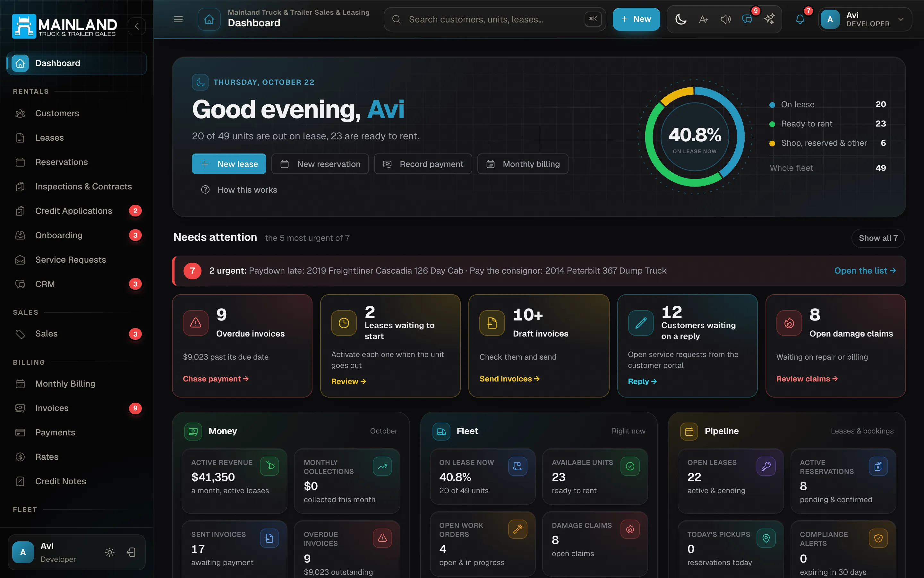Open Sales in the sidebar

pos(77,334)
